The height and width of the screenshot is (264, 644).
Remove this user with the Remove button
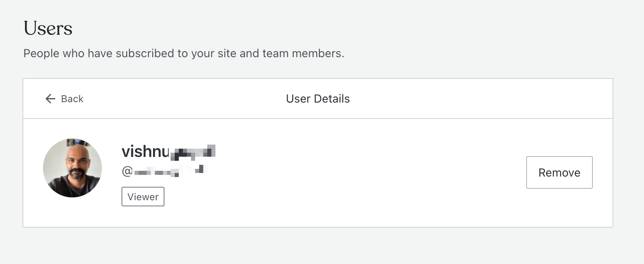point(559,172)
